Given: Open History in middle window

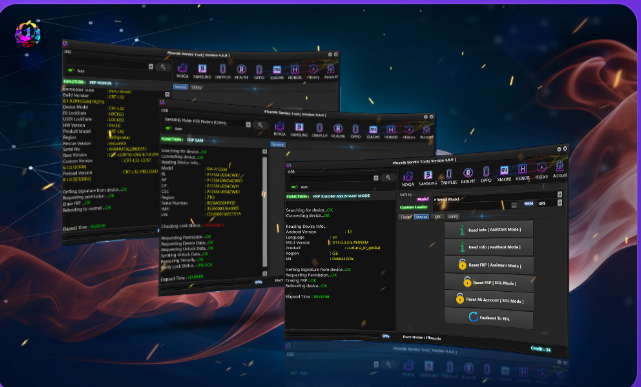Looking at the screenshot, I should coord(409,132).
